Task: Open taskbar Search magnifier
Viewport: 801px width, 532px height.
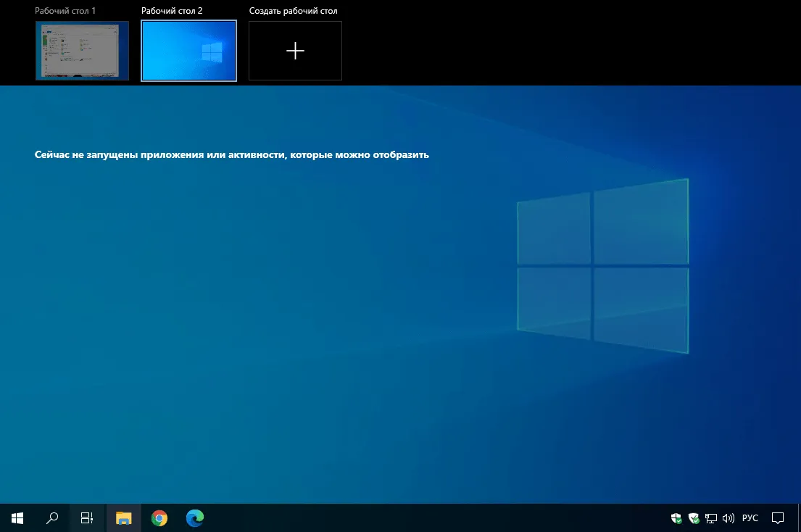Action: pos(52,518)
